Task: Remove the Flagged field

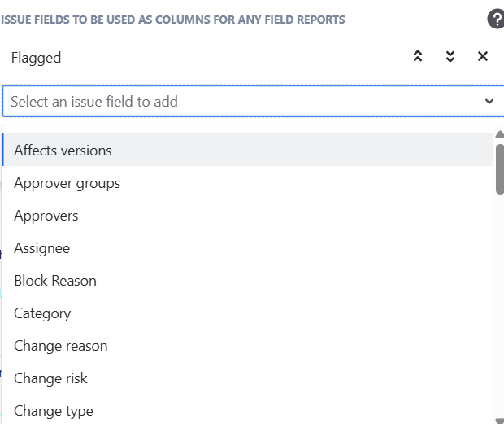Action: (483, 56)
